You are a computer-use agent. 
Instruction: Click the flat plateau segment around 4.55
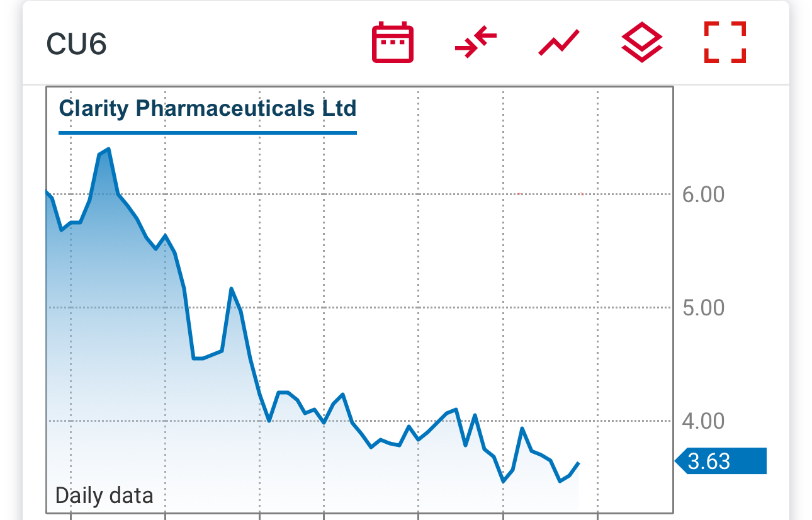(x=199, y=358)
